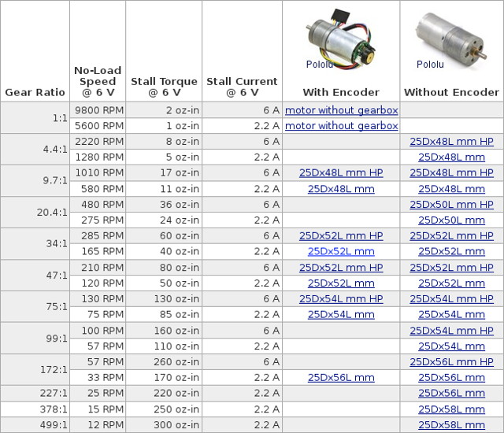Image resolution: width=504 pixels, height=433 pixels.
Task: Open 25Dx56L mm link in 227:1 row
Action: coord(451,393)
